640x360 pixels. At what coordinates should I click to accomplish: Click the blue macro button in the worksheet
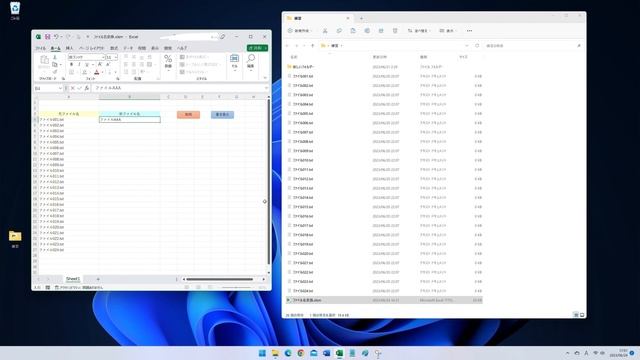pyautogui.click(x=222, y=115)
